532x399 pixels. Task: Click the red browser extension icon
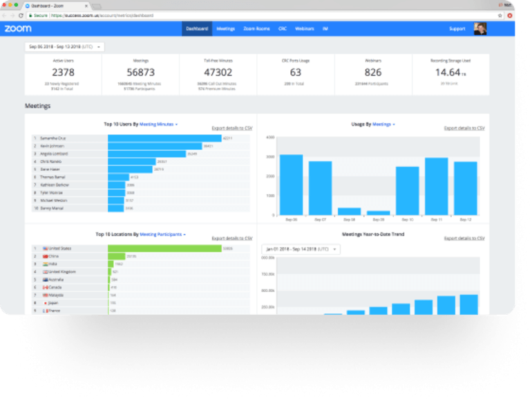click(x=510, y=16)
